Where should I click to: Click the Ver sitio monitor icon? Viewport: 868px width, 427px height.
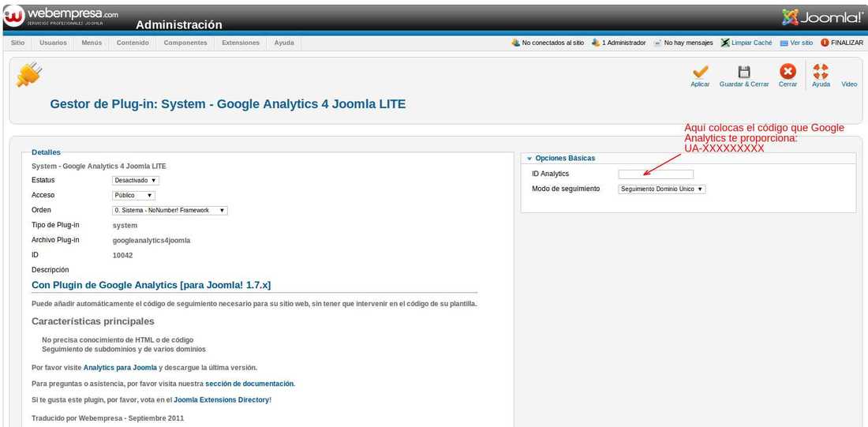coord(784,43)
